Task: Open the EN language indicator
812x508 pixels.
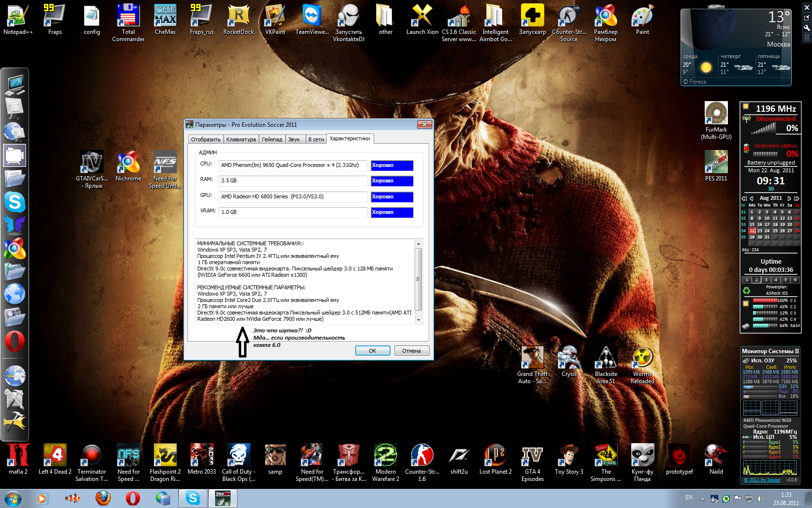Action: tap(689, 497)
